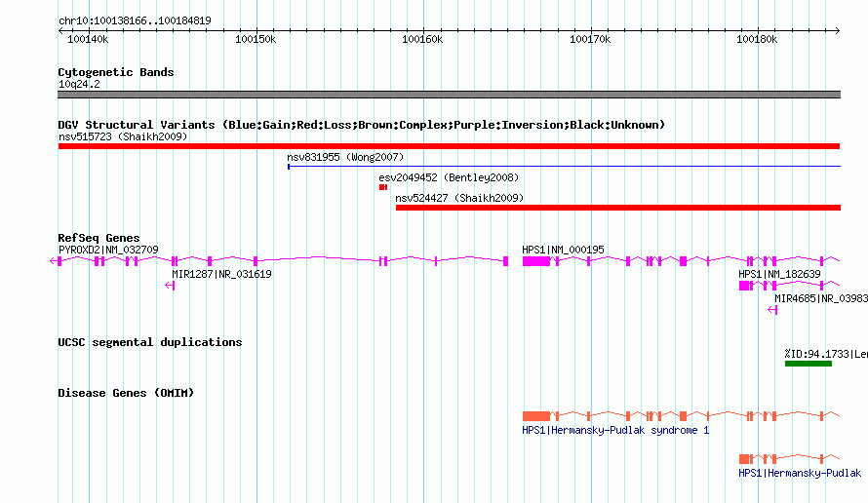Screen dimensions: 868x503
Task: Open HPS1|Hermansky-Pudlak syndrome 1 OMIM link
Action: tap(615, 431)
